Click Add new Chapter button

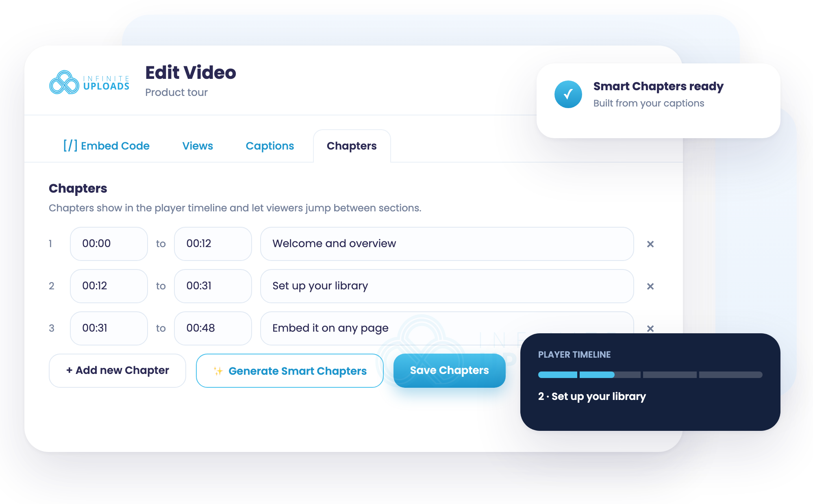(x=117, y=370)
